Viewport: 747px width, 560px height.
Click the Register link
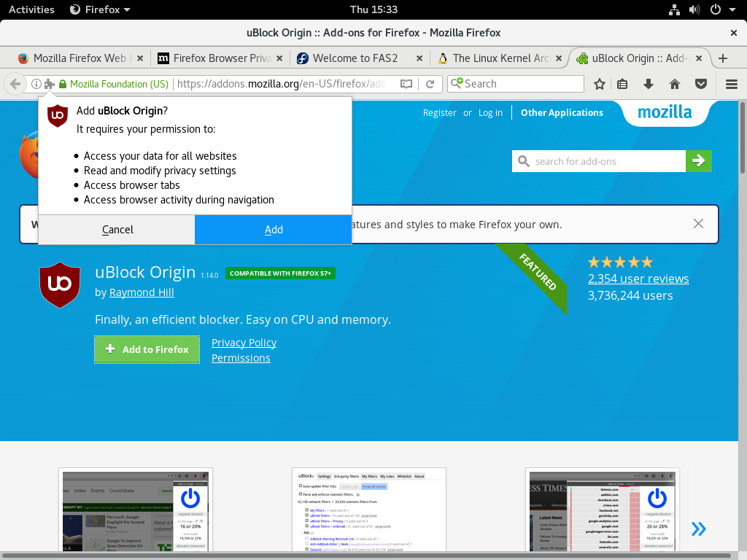click(x=439, y=113)
